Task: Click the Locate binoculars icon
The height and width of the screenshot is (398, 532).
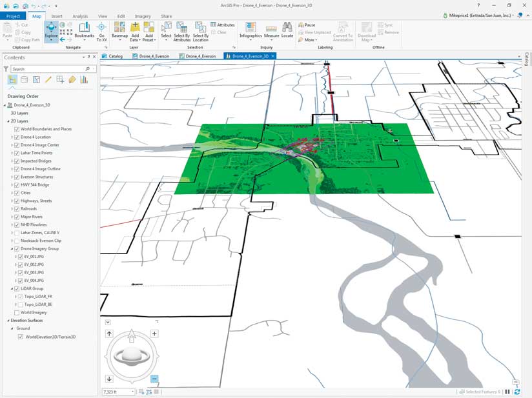Action: pyautogui.click(x=287, y=27)
